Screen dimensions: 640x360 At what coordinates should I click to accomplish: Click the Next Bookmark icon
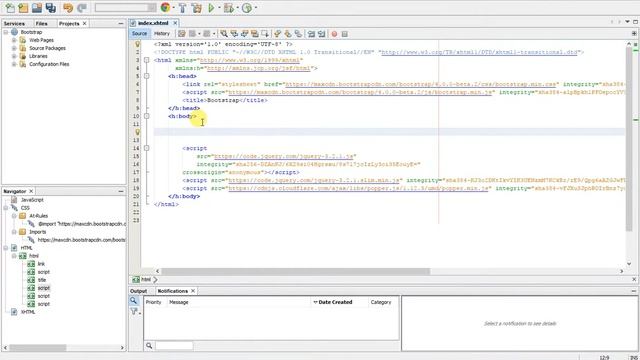[288, 34]
